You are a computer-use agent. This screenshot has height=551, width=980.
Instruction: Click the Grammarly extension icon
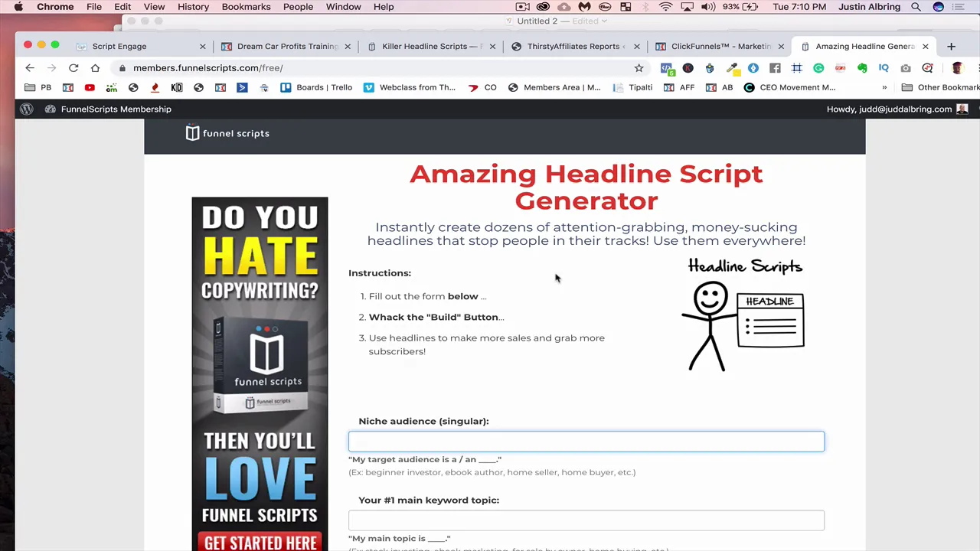[x=818, y=68]
